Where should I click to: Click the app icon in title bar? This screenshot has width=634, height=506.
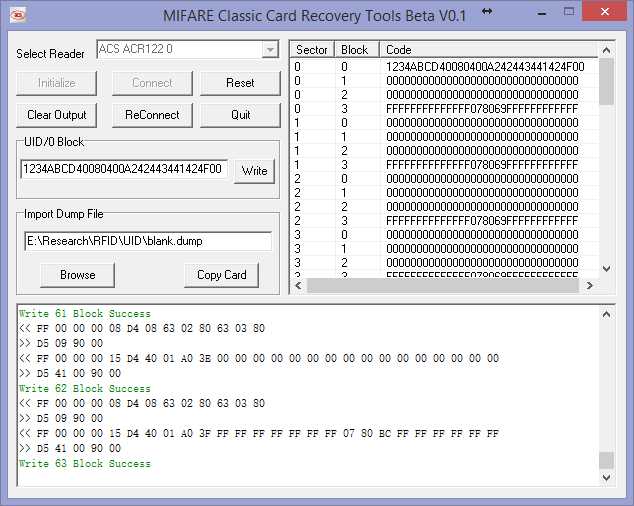17,15
